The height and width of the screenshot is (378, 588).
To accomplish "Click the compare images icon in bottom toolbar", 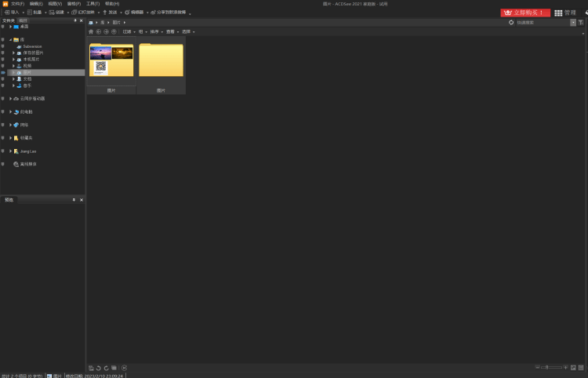I will tap(114, 368).
